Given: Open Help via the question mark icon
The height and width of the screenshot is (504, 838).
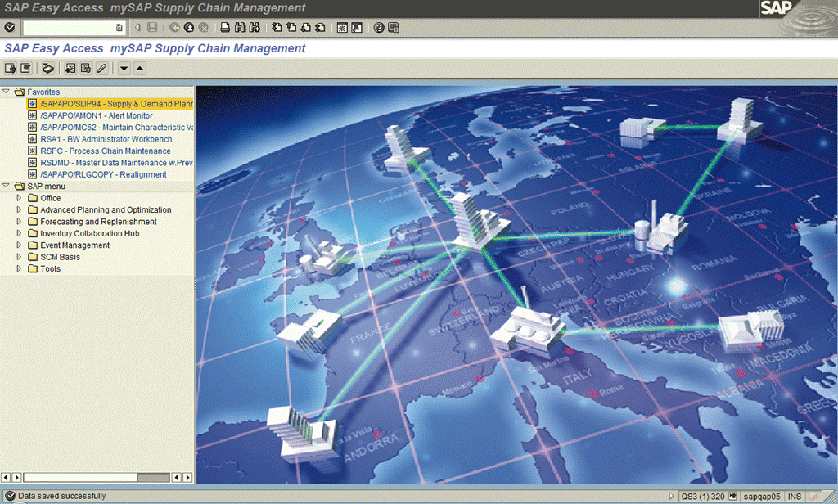Looking at the screenshot, I should pos(379,27).
